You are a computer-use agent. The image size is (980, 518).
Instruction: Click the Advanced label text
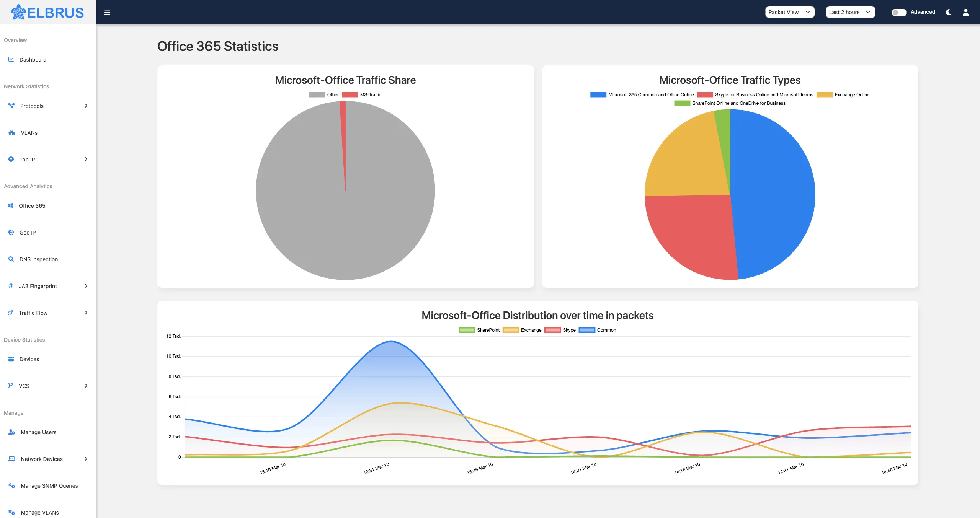tap(923, 12)
